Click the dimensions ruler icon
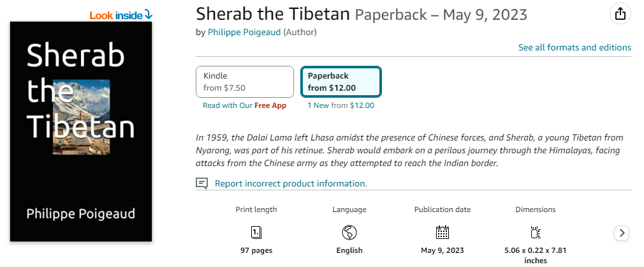The image size is (644, 267). (535, 233)
